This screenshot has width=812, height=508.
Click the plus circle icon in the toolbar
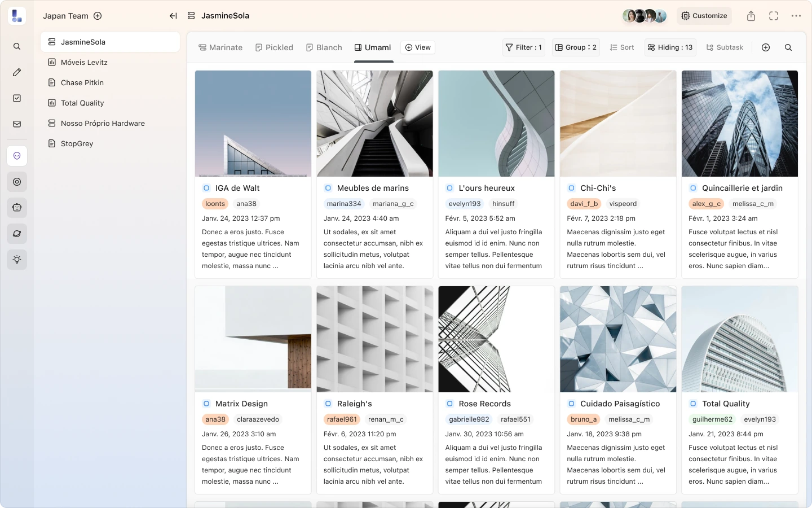point(766,47)
